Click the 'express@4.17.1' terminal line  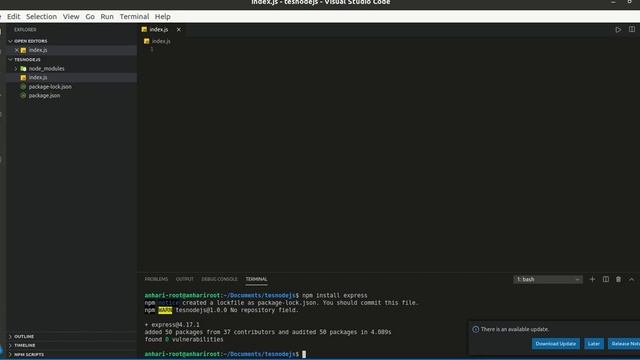(172, 325)
